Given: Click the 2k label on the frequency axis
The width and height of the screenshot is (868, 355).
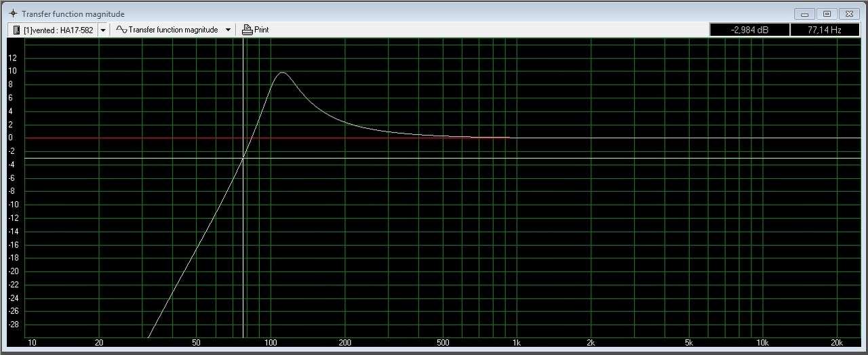Looking at the screenshot, I should [591, 343].
